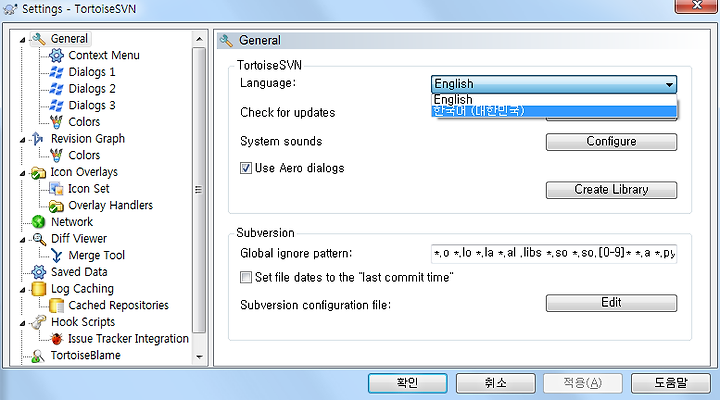Click the Dialogs 1 icon
This screenshot has height=400, width=720.
[56, 72]
